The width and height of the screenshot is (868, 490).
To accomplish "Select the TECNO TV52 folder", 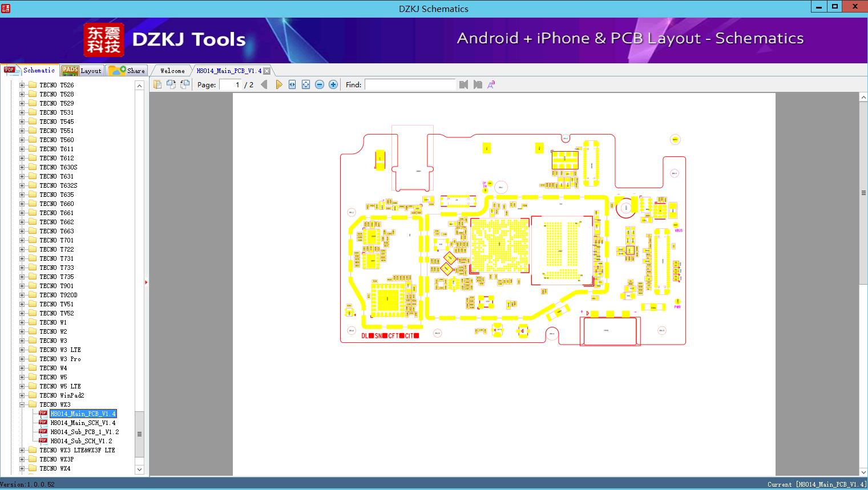I will pos(56,313).
